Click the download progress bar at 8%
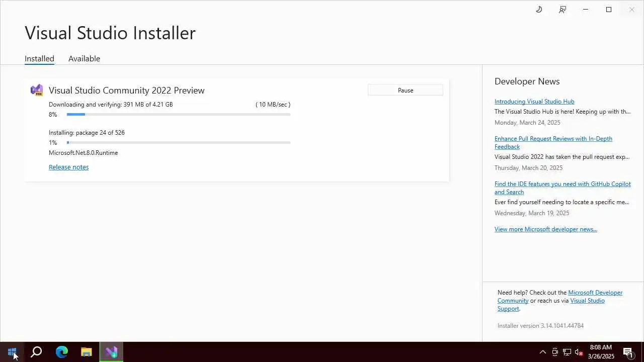The height and width of the screenshot is (362, 644). [x=179, y=115]
